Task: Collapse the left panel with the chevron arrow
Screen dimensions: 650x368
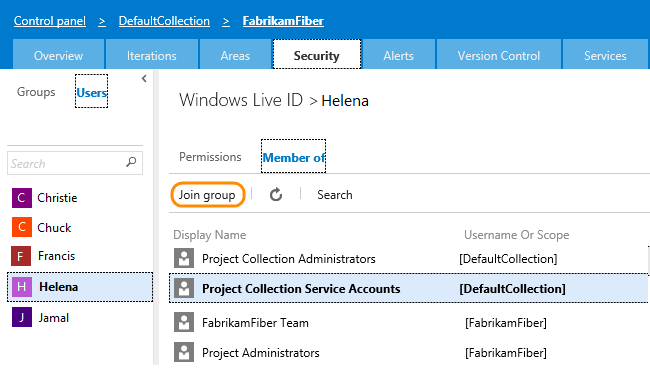Action: coord(144,78)
